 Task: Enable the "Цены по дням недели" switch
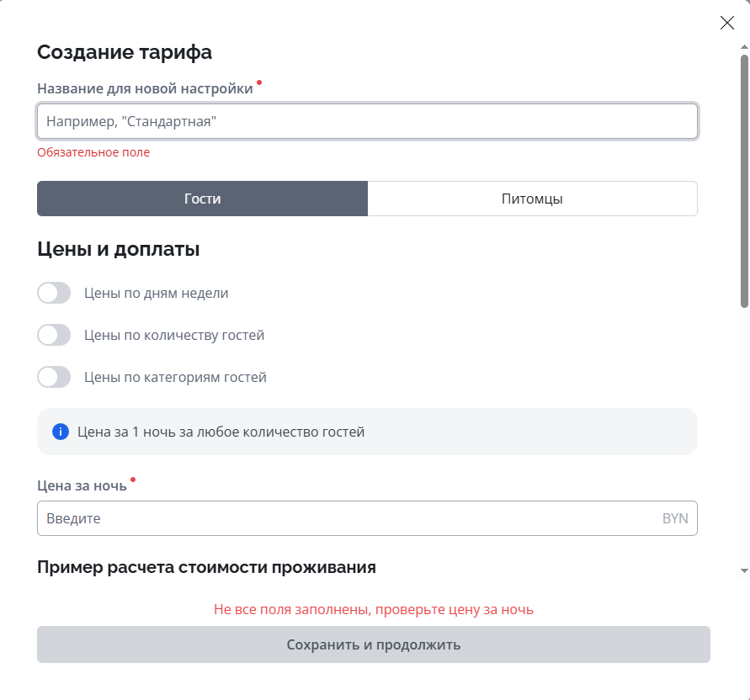tap(54, 293)
